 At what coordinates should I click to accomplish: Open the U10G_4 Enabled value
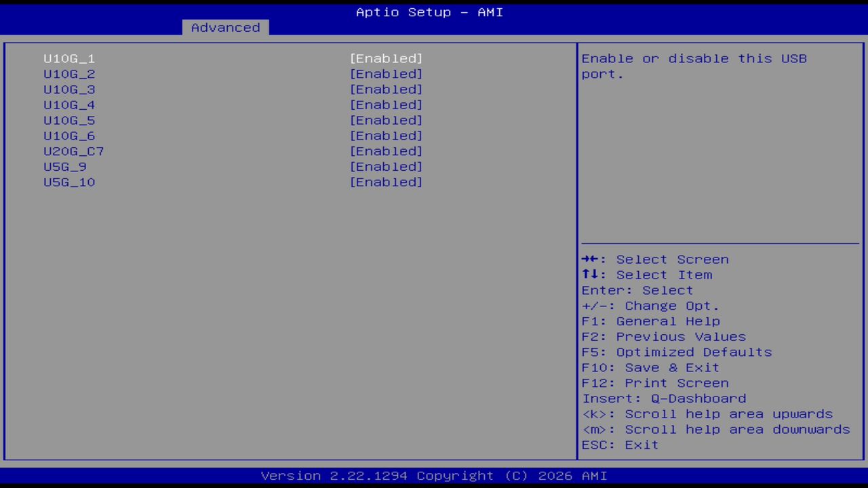click(386, 104)
